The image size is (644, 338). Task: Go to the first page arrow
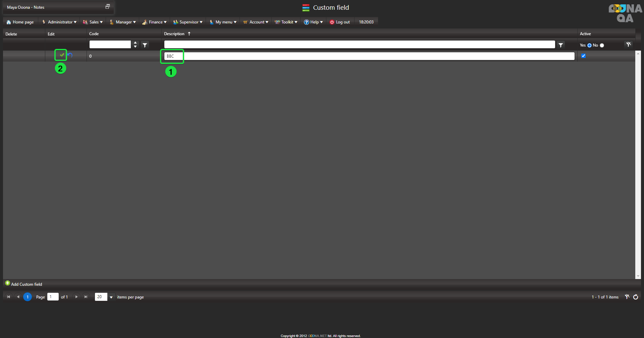coord(8,297)
